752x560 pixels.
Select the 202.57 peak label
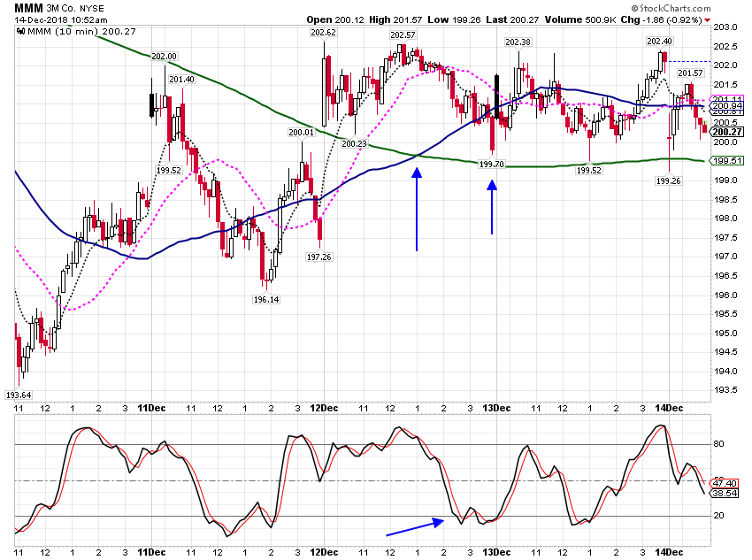403,35
